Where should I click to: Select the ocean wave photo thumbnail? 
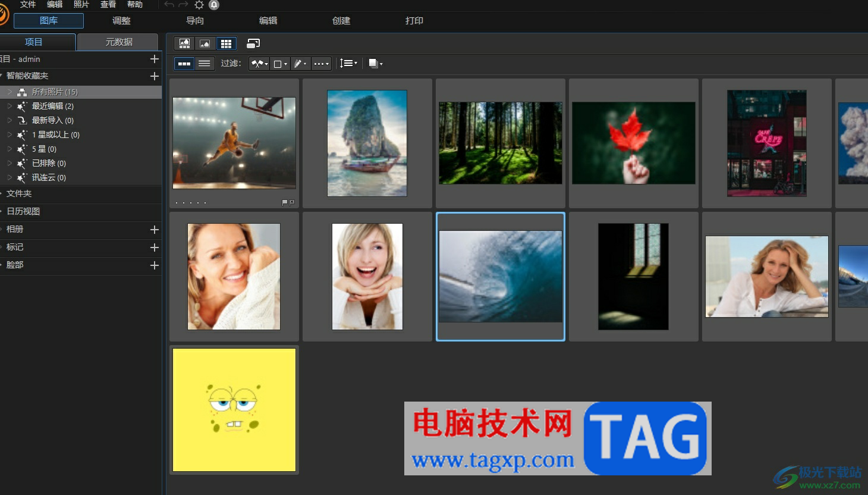coord(501,277)
